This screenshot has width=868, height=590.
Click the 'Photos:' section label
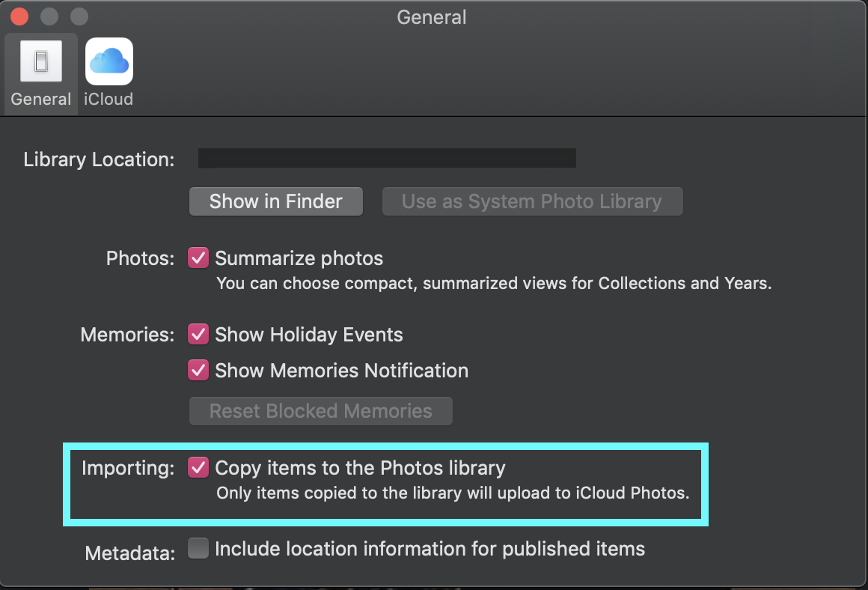[140, 258]
